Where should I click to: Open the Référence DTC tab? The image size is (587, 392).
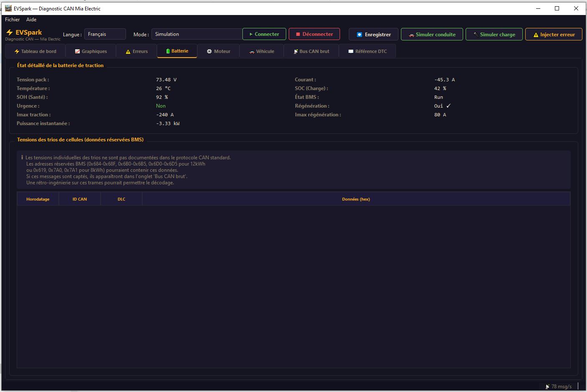tap(368, 51)
